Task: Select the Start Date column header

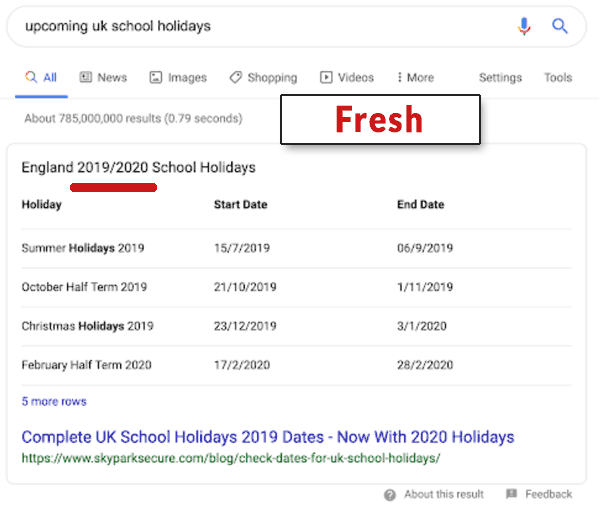Action: click(240, 204)
